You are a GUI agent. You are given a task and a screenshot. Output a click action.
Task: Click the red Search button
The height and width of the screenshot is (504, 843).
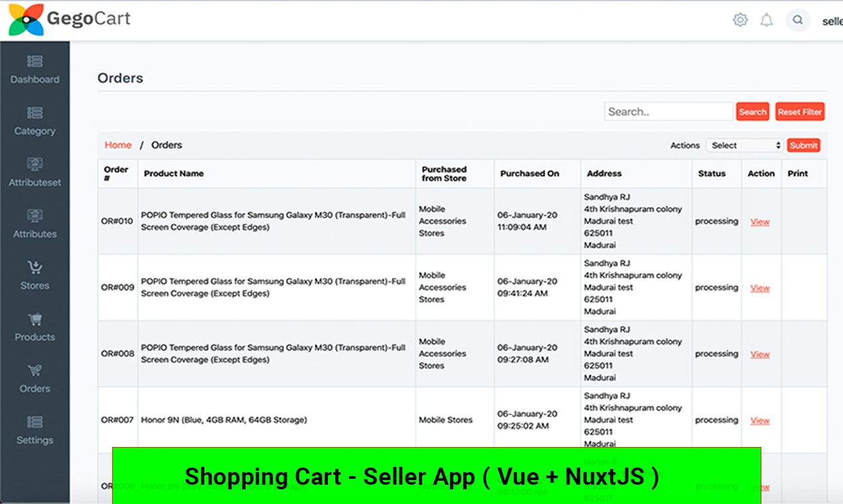coord(753,111)
